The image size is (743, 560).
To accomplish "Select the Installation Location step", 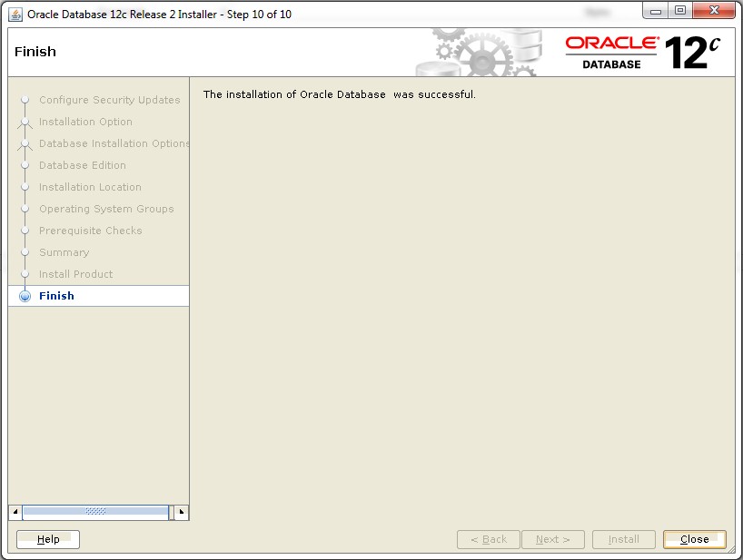I will 90,187.
